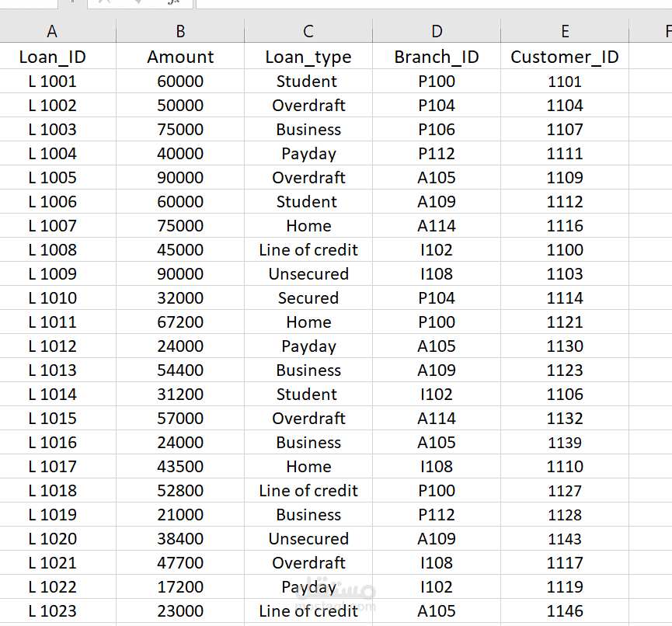Select the Overdraft cell for loan L 1002
The height and width of the screenshot is (626, 672).
click(308, 105)
